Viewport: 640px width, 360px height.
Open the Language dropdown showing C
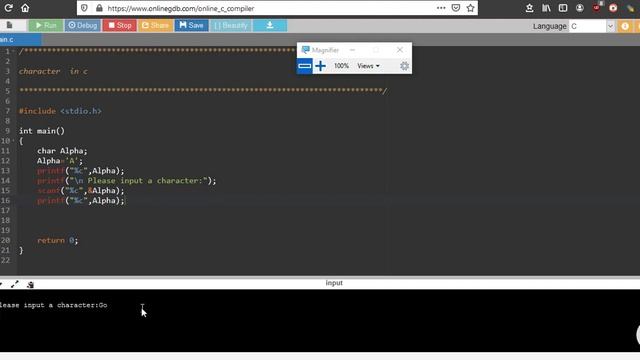[591, 26]
